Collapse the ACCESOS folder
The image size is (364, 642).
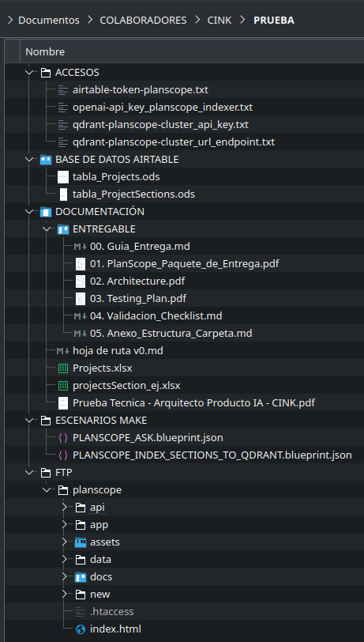28,73
